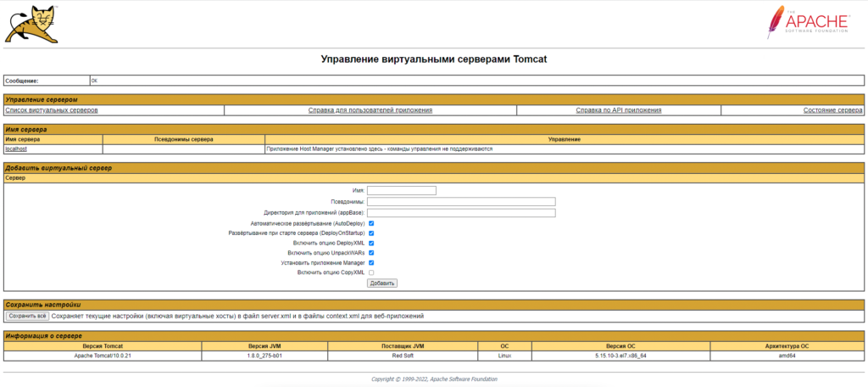Click the Red Soft vendor cell
This screenshot has width=868, height=387.
click(x=403, y=356)
